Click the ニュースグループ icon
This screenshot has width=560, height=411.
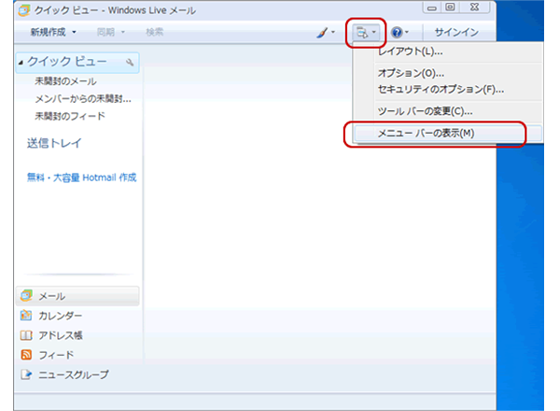pos(26,374)
